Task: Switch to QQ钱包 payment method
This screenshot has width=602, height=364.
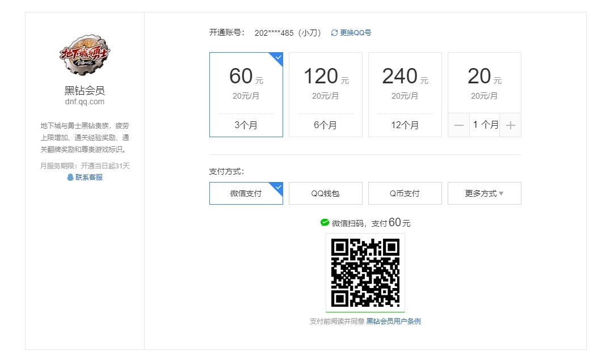Action: pos(325,193)
